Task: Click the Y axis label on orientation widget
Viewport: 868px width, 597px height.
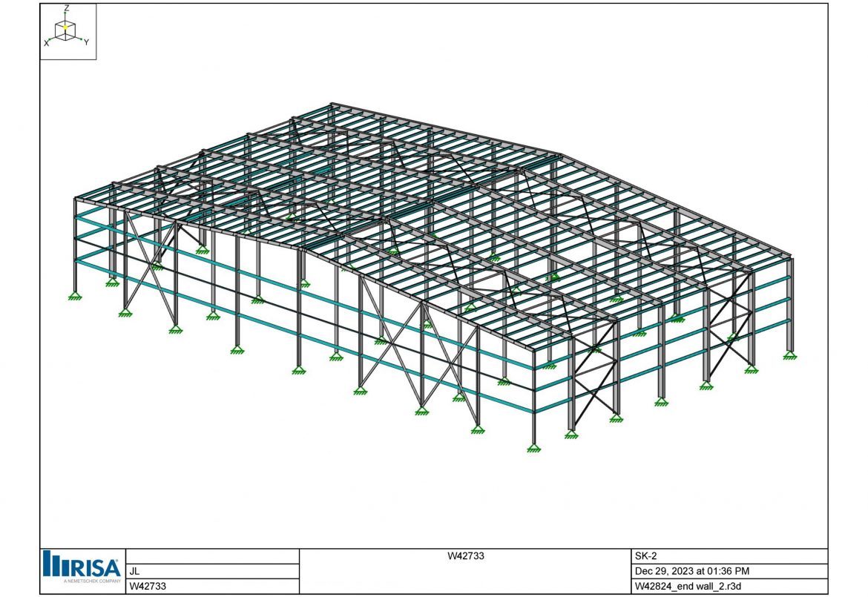Action: pyautogui.click(x=86, y=43)
